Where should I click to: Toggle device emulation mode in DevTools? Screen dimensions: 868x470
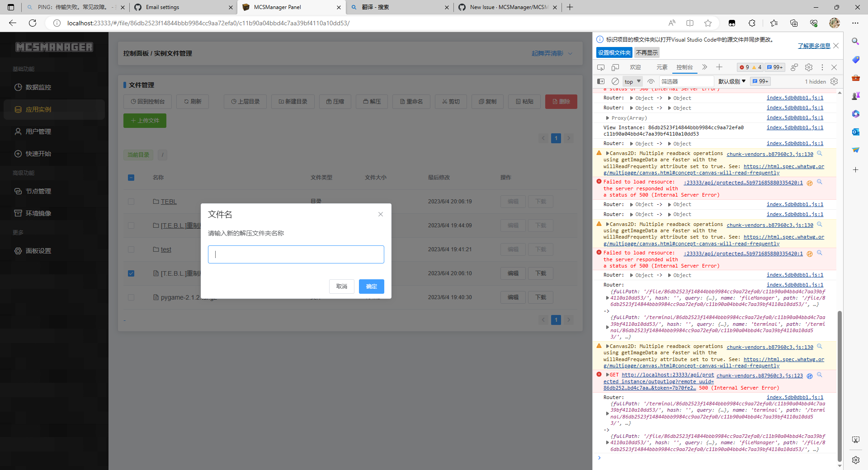click(x=615, y=67)
